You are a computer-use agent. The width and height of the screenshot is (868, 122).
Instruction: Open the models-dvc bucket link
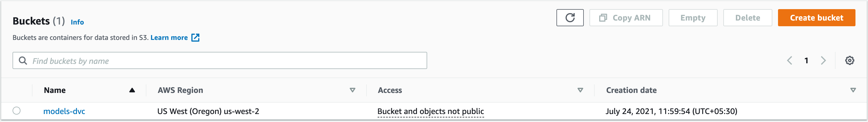pos(64,111)
